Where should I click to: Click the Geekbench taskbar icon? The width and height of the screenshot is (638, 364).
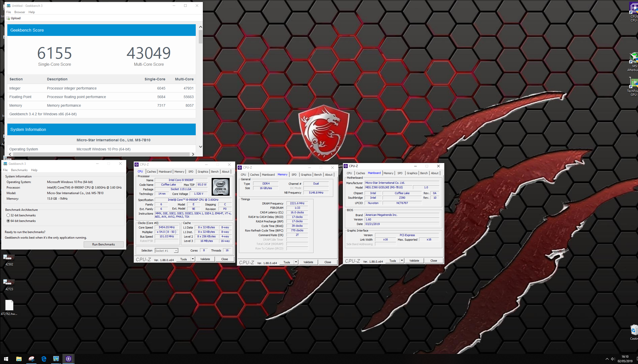[56, 359]
